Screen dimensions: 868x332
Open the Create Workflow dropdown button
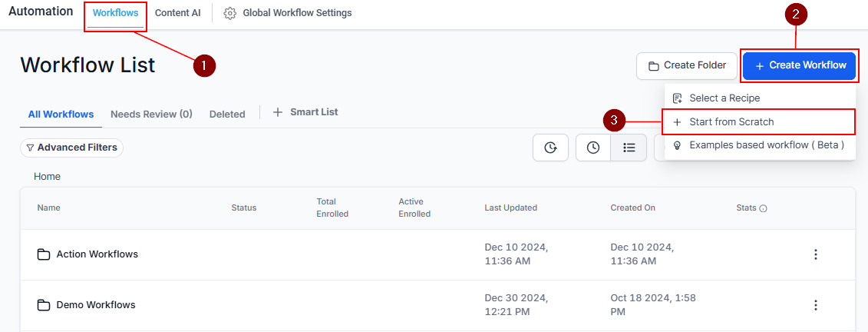tap(800, 65)
